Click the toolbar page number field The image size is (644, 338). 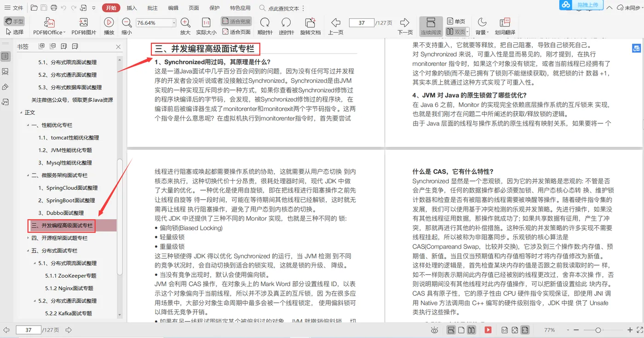pyautogui.click(x=362, y=23)
